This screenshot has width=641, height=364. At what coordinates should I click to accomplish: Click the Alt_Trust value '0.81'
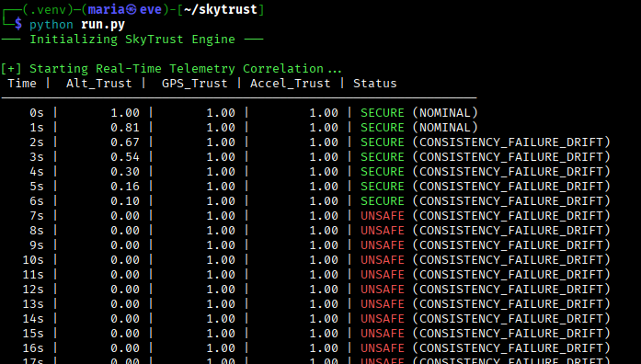125,128
